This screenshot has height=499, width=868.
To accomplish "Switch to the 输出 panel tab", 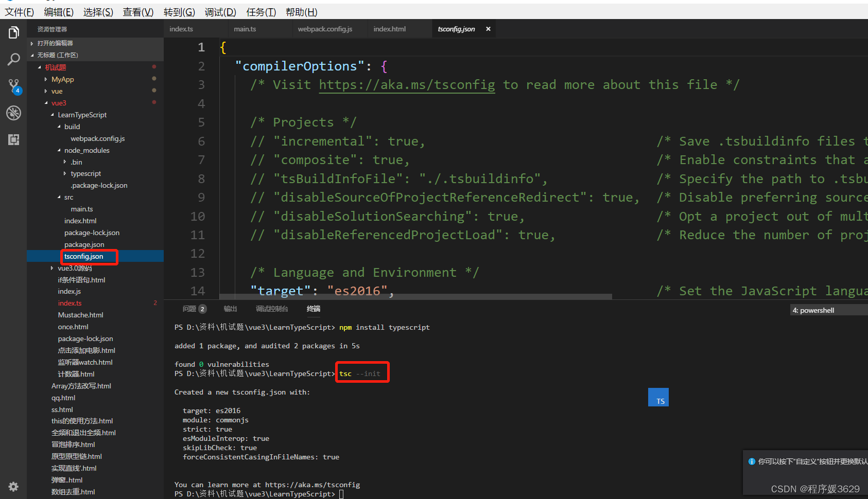I will tap(230, 309).
